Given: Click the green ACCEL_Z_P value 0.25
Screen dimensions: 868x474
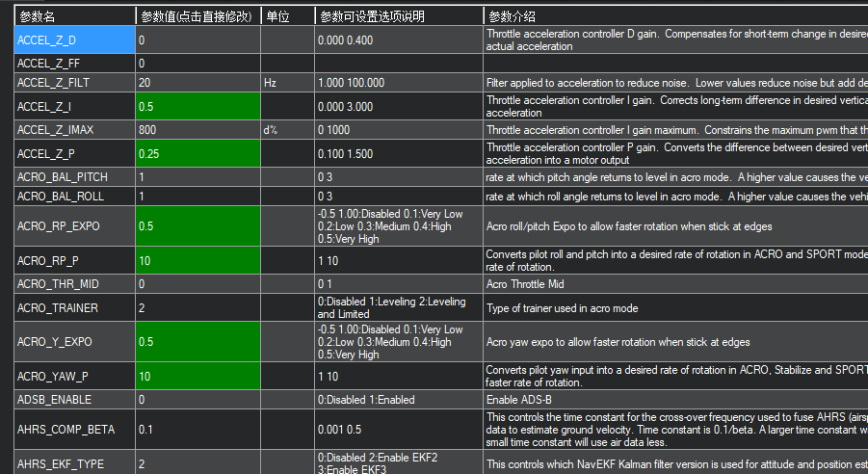Looking at the screenshot, I should coord(197,153).
